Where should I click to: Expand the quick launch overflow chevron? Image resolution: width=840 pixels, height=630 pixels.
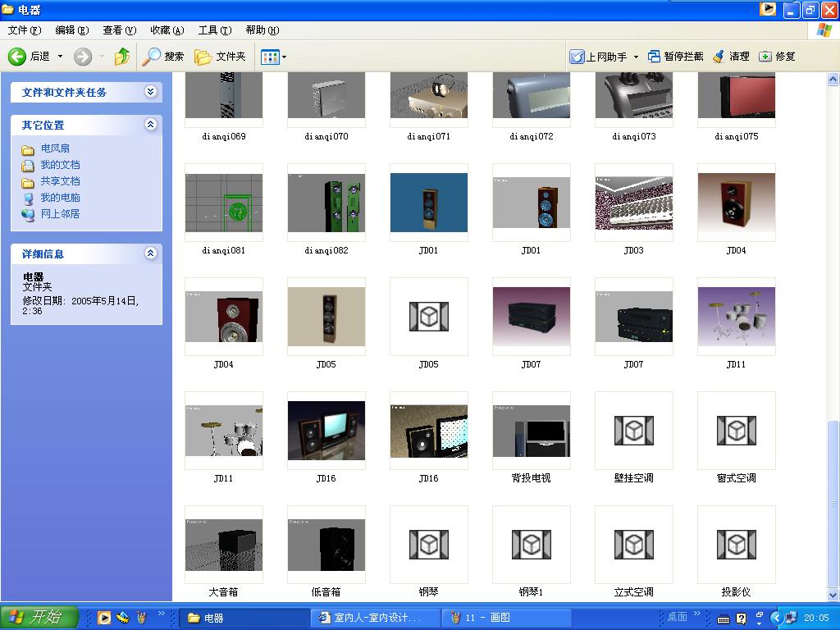pos(162,614)
